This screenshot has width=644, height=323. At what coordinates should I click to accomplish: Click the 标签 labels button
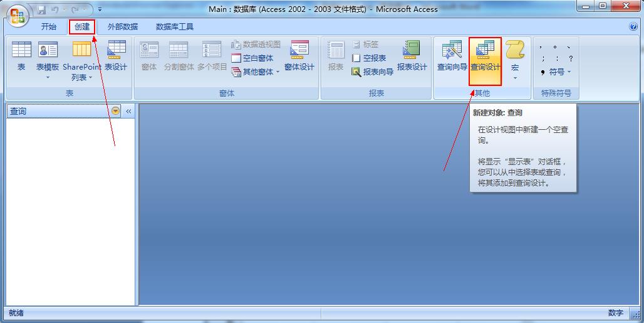(365, 44)
